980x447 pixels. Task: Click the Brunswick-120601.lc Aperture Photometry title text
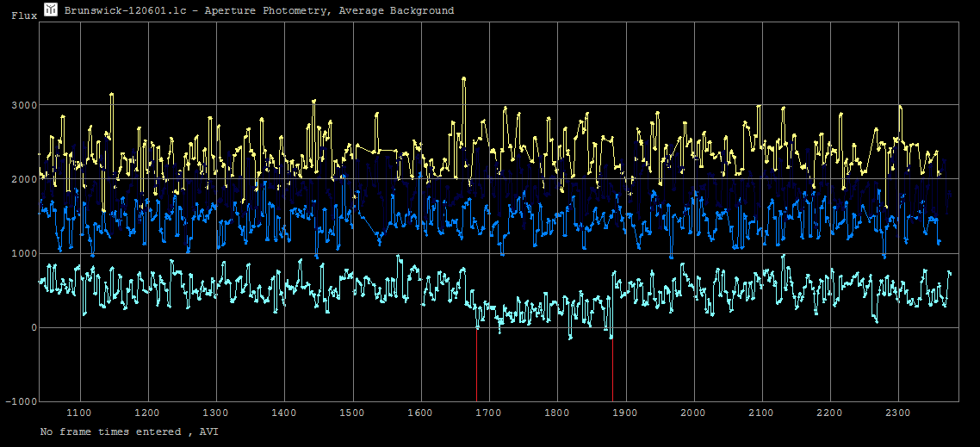(x=258, y=10)
